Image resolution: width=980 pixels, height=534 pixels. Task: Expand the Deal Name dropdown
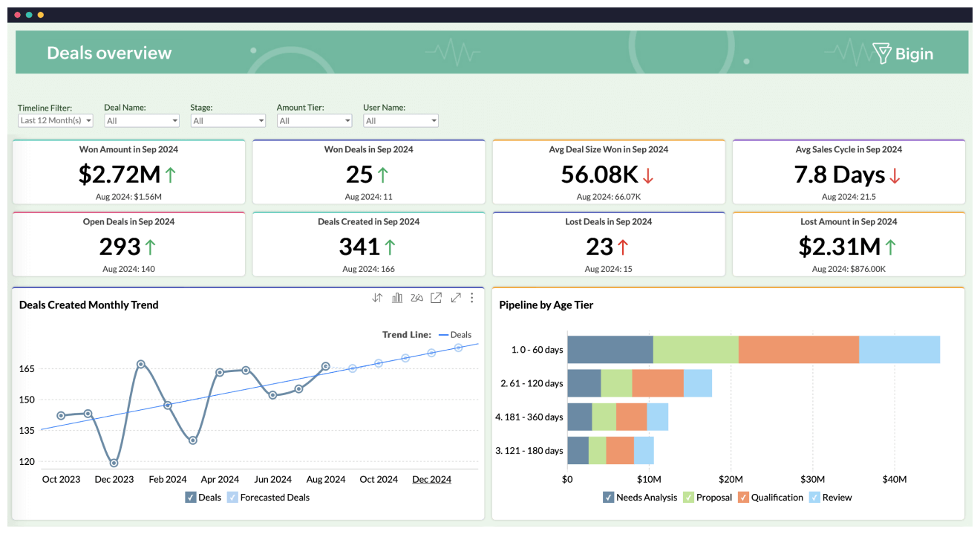[142, 120]
